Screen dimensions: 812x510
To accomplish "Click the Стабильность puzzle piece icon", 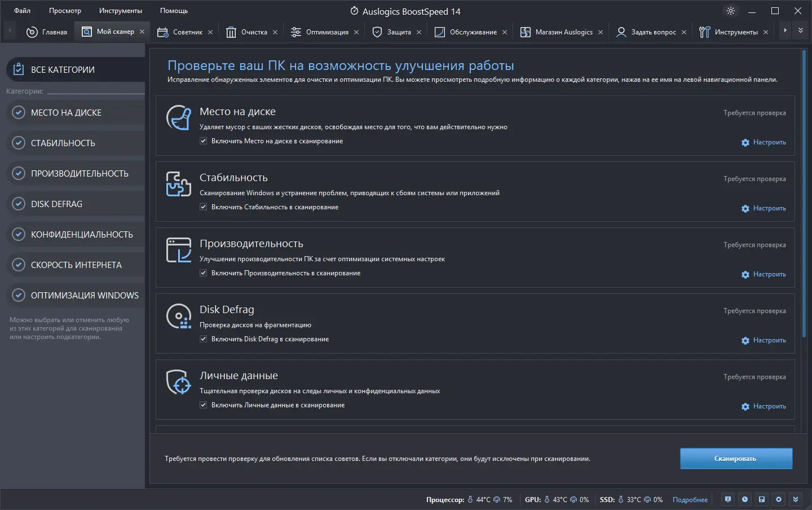I will click(x=178, y=184).
